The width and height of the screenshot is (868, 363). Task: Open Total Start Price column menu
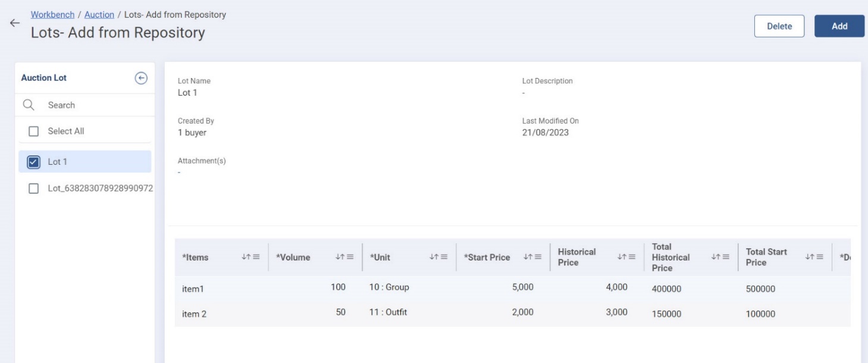click(816, 257)
